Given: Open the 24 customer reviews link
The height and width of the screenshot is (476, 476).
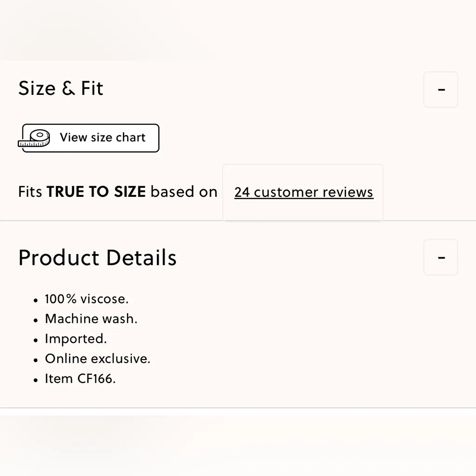Looking at the screenshot, I should point(303,192).
